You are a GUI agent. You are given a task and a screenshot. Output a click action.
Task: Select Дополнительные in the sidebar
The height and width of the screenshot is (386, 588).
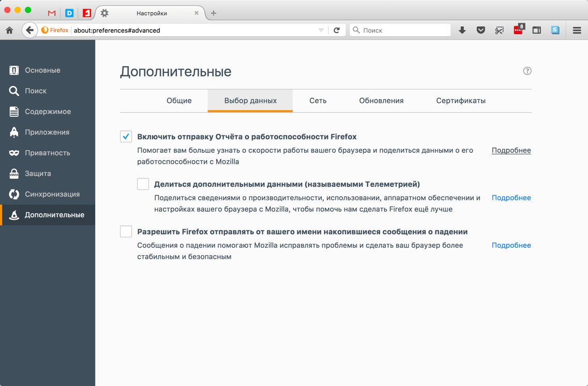[x=48, y=215]
